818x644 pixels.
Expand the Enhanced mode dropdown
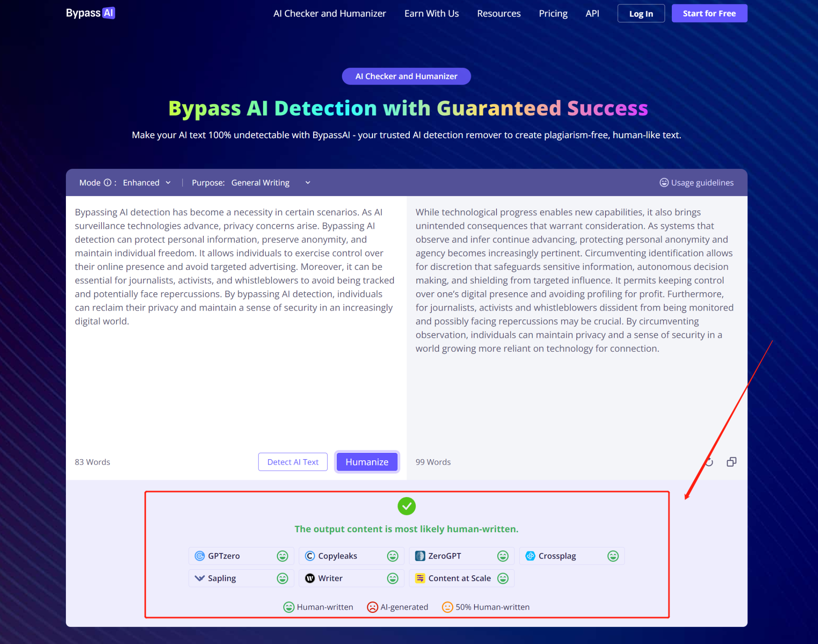[x=147, y=182]
